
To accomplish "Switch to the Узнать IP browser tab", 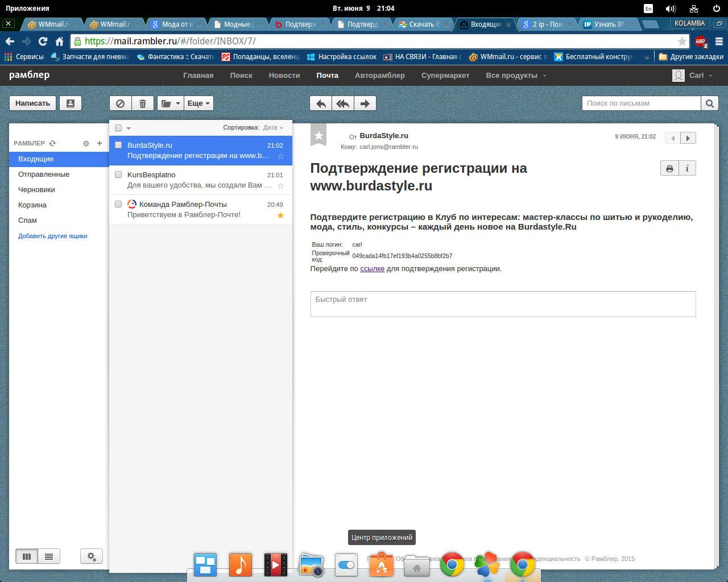I will pos(609,24).
